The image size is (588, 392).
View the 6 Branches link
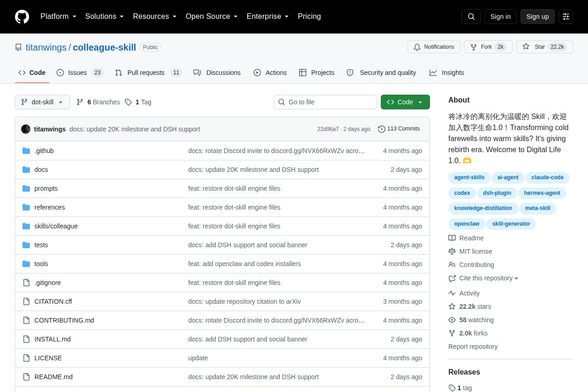(98, 102)
